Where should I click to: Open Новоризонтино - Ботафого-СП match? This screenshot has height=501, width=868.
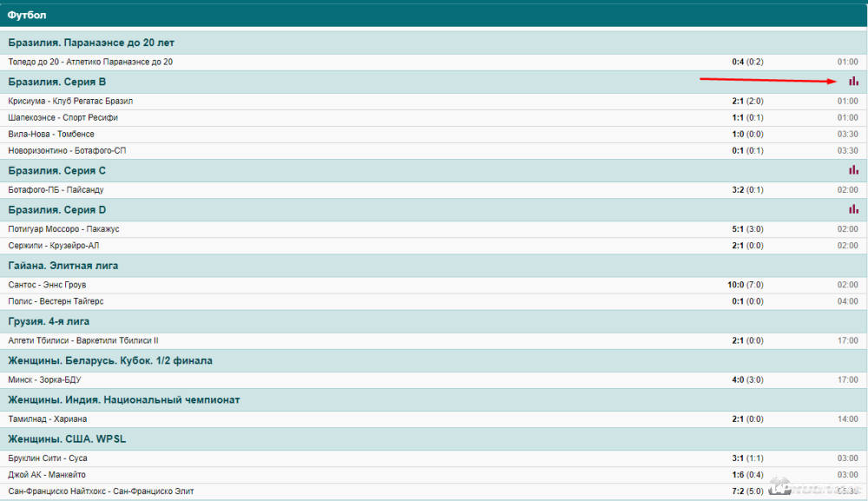coord(68,150)
